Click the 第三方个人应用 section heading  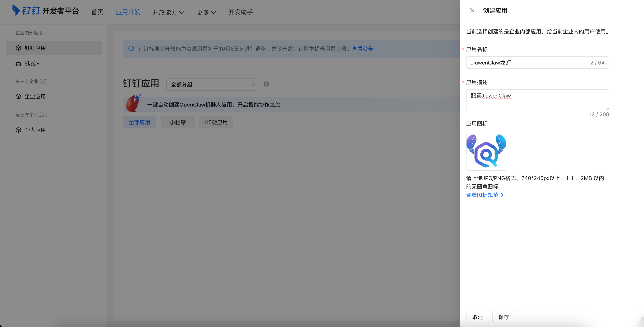tap(31, 115)
